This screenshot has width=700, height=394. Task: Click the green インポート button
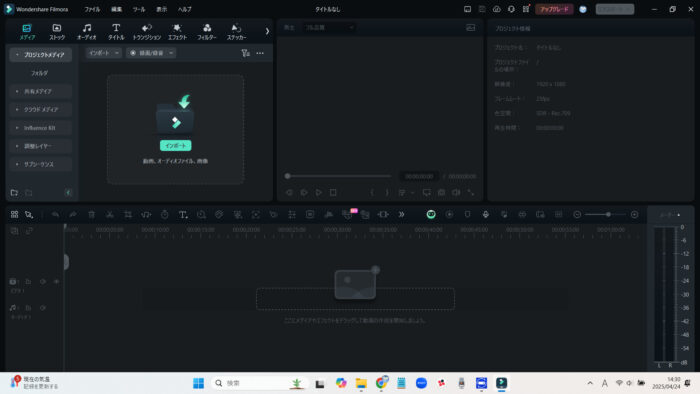pos(175,146)
